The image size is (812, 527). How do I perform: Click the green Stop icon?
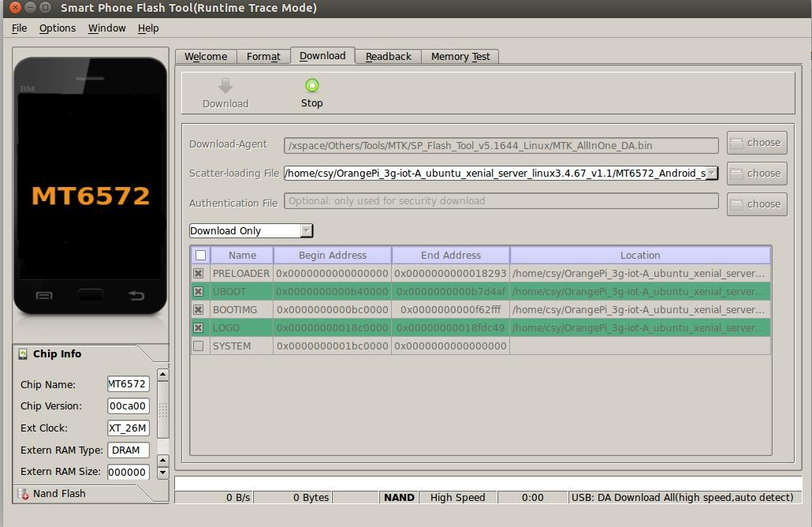[x=311, y=85]
